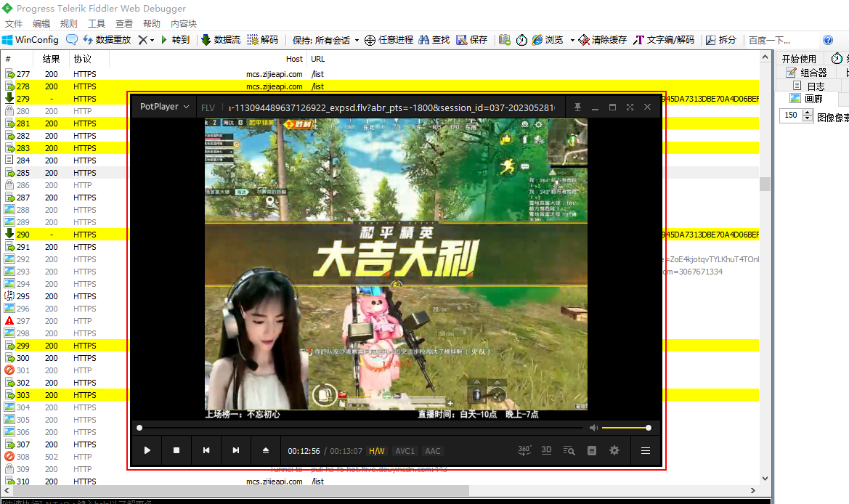Click the 数据重放 replay button
The image size is (849, 504).
[x=107, y=39]
